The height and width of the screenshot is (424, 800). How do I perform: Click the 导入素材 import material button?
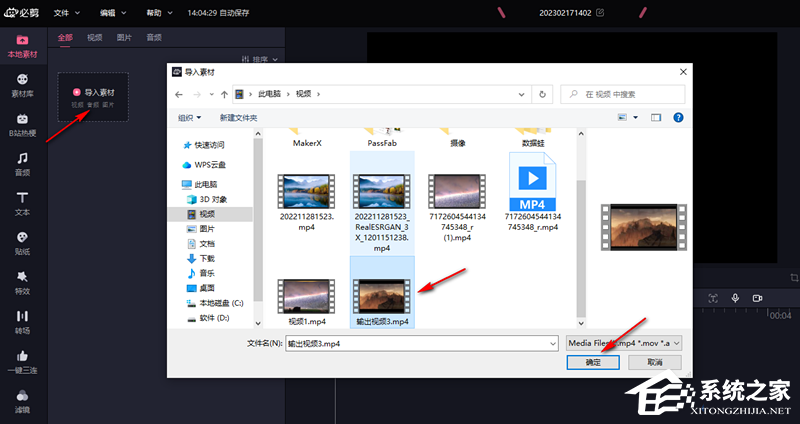tap(93, 97)
